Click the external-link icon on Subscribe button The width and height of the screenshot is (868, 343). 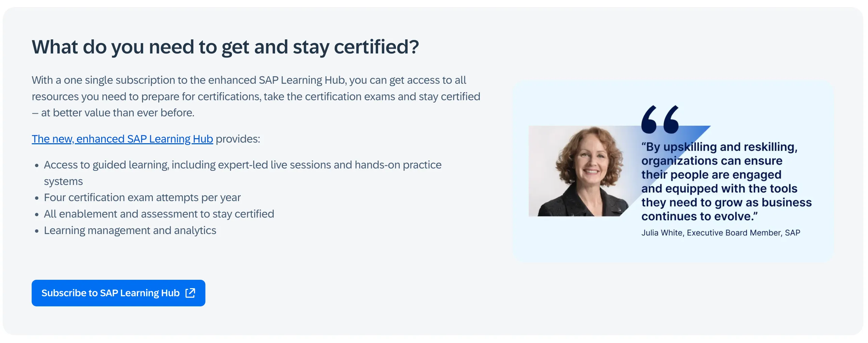(190, 293)
